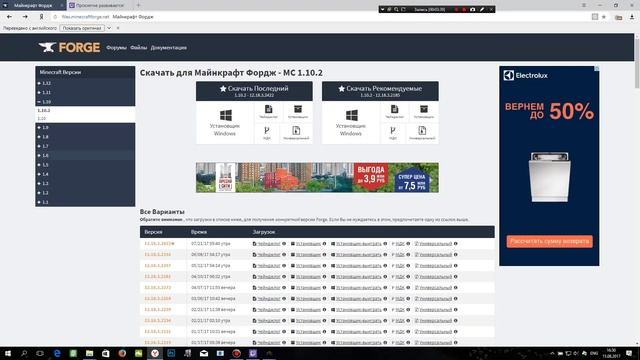Expand the 1.8 version group
640x360 pixels.
pos(85,137)
